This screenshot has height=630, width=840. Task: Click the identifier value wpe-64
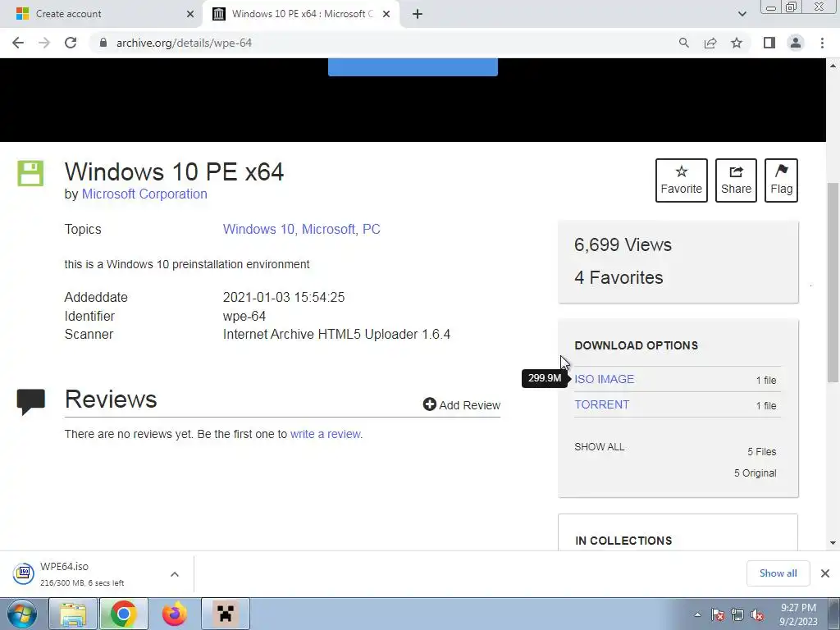coord(244,316)
